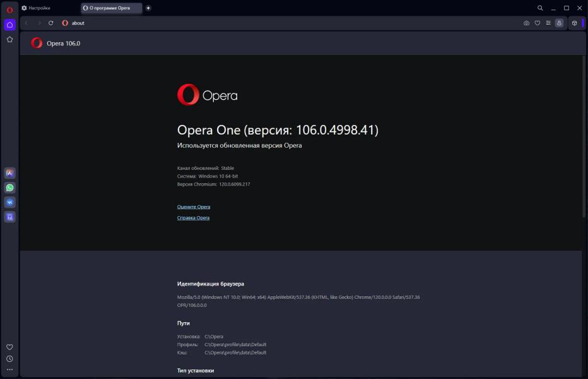Click the Система Windows 10 64-bit text
This screenshot has width=588, height=379.
pos(208,176)
